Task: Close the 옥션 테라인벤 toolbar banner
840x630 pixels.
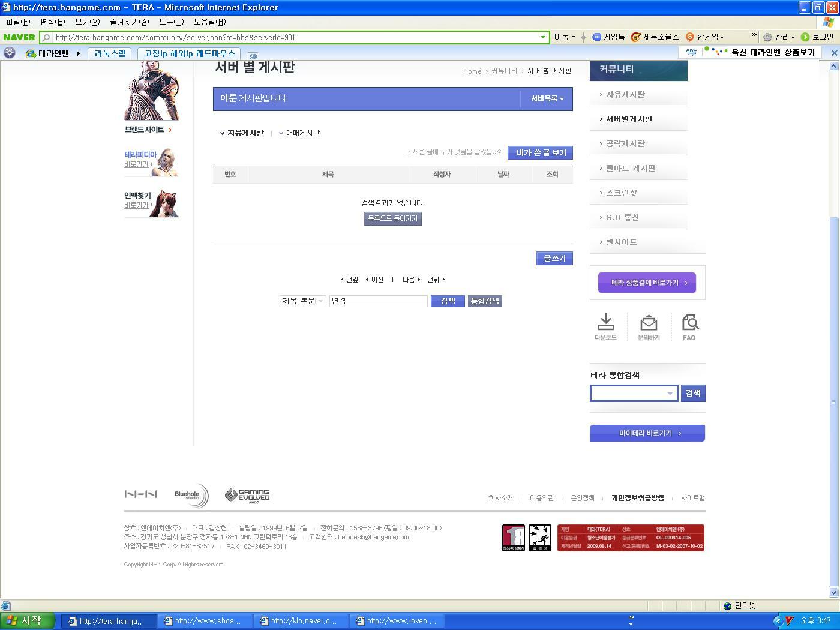Action: click(x=833, y=53)
